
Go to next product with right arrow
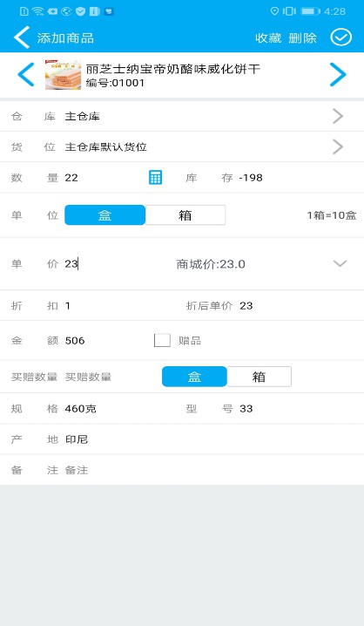[338, 74]
